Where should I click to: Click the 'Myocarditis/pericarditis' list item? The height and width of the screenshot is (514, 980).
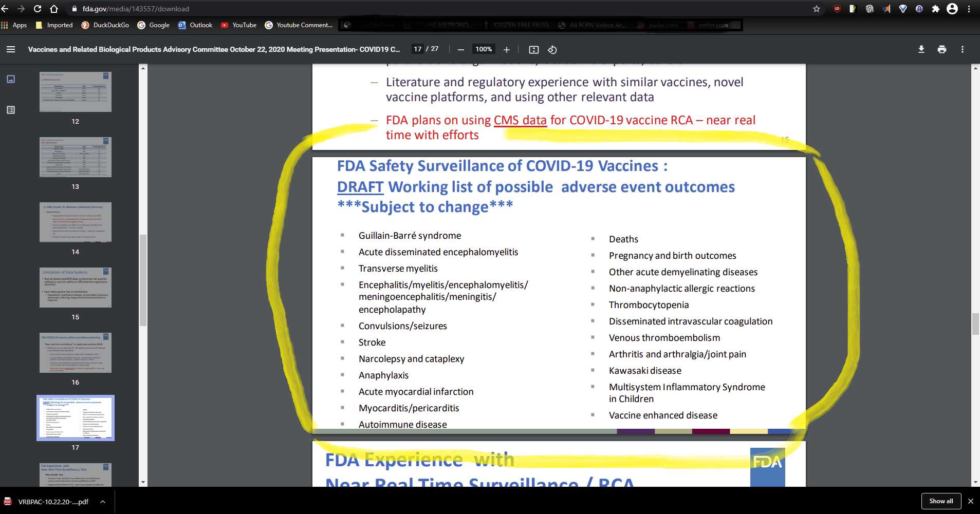point(409,408)
